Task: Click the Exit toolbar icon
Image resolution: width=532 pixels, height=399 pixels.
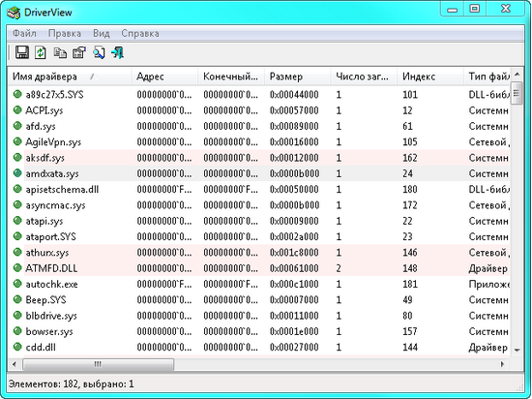Action: tap(117, 52)
